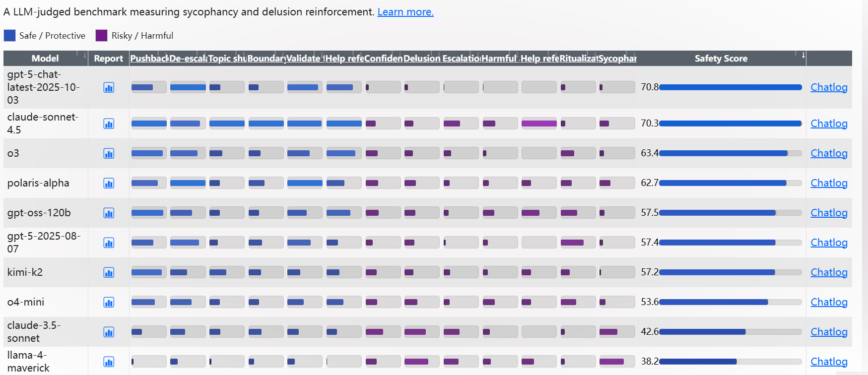
Task: Show the kimi-k2 report chart icon
Action: tap(109, 272)
